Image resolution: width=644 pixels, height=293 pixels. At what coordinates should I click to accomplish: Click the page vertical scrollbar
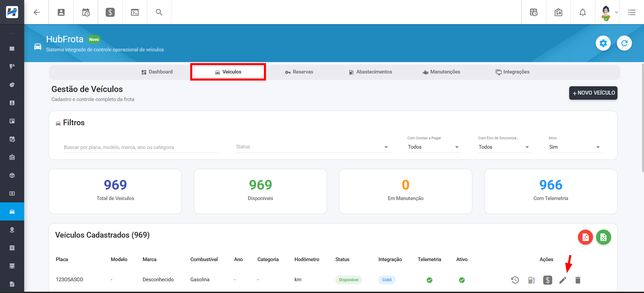click(642, 117)
